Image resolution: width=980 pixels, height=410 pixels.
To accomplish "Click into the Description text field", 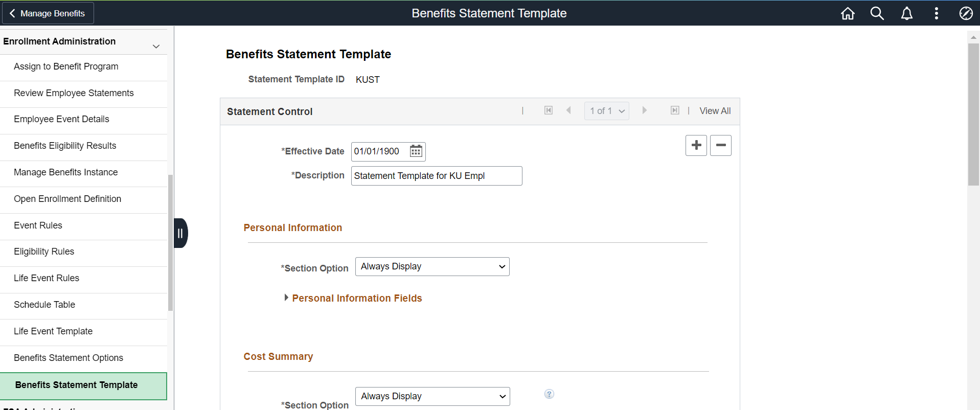I will click(437, 176).
